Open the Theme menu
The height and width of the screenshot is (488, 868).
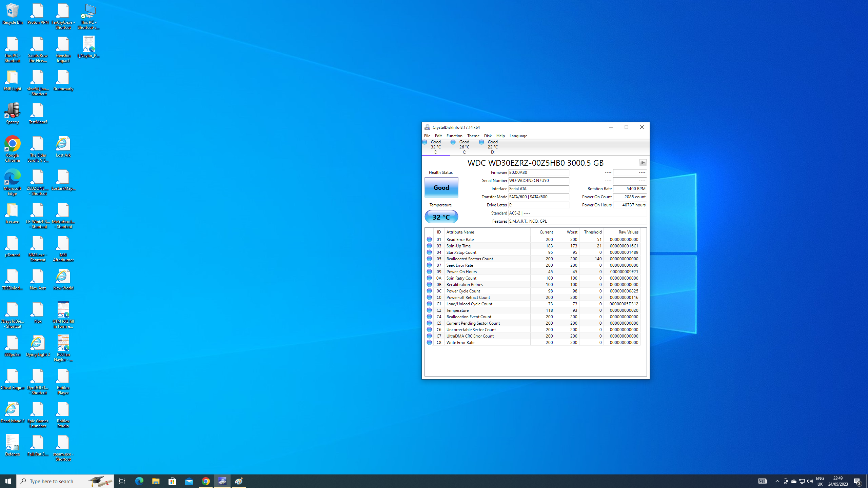[473, 136]
